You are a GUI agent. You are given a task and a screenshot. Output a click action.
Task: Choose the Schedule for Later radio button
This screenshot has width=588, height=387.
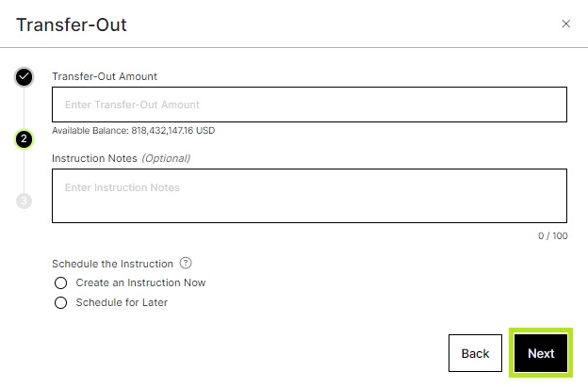coord(60,302)
